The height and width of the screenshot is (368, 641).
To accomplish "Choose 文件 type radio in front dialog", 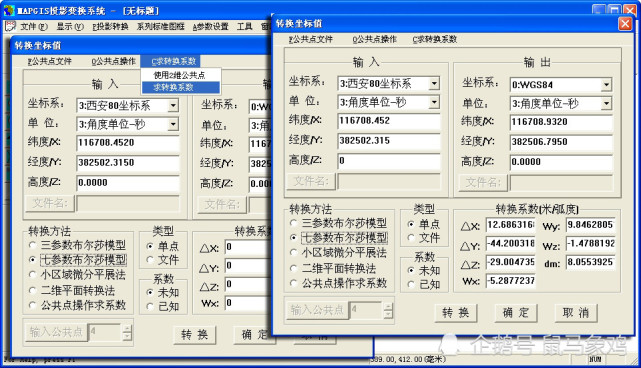I will tap(411, 238).
